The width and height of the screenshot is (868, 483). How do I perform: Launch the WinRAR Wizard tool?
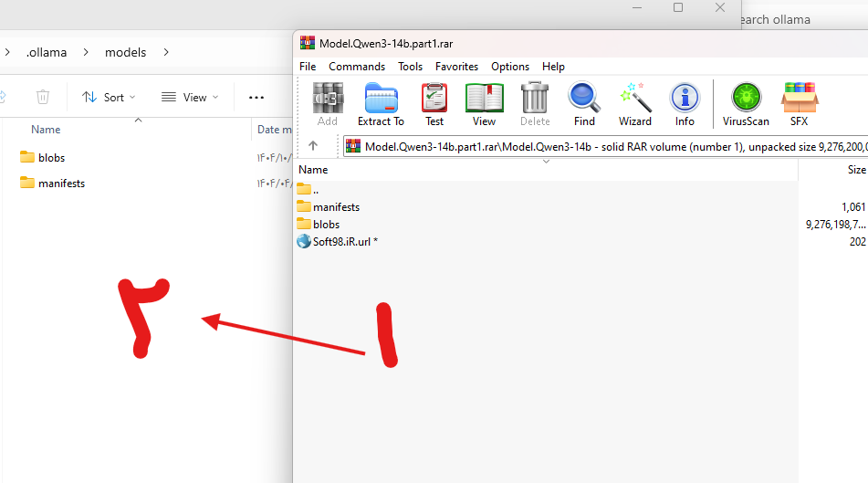634,104
